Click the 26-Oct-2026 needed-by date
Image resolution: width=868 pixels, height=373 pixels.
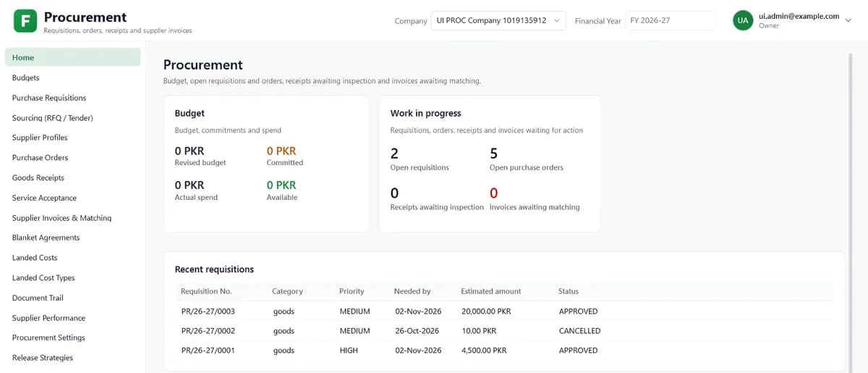point(417,331)
